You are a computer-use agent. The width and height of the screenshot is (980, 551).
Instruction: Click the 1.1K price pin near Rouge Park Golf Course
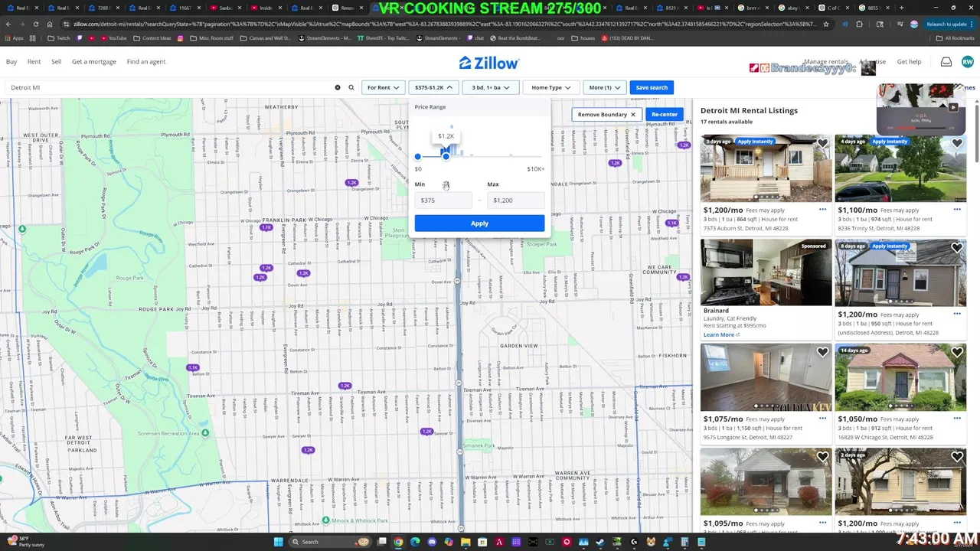[x=192, y=367]
